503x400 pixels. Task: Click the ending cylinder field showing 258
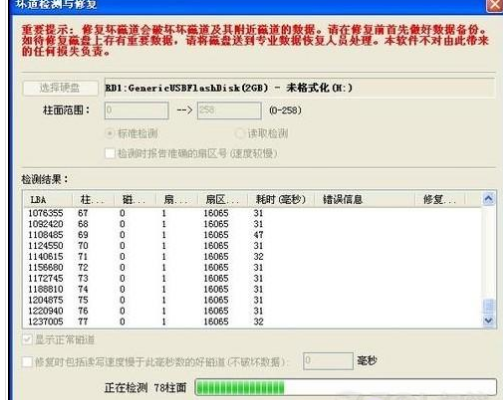coord(229,110)
